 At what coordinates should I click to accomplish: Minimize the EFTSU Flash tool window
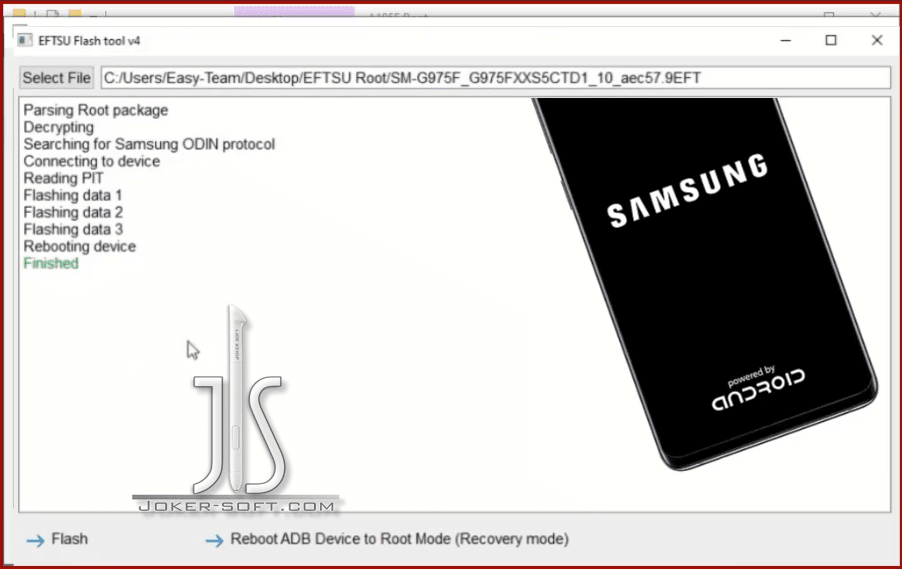786,40
